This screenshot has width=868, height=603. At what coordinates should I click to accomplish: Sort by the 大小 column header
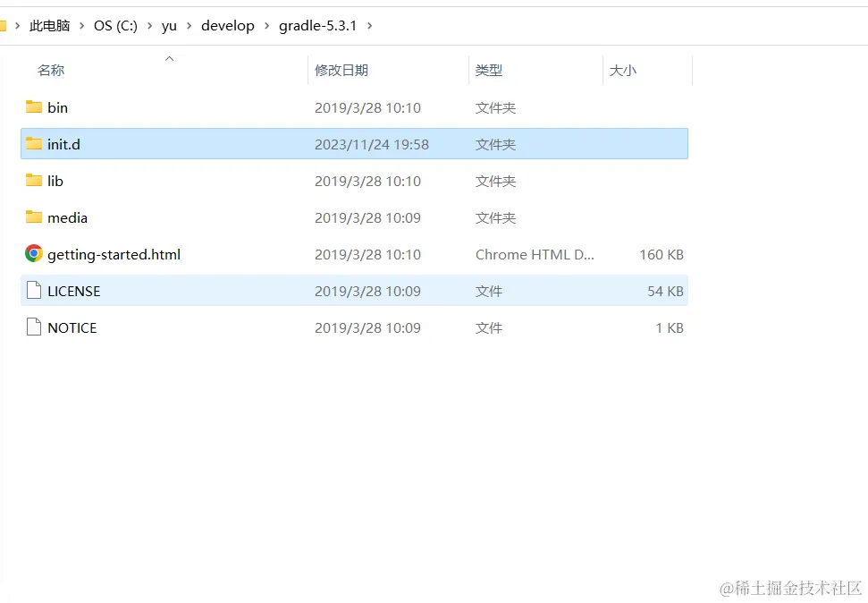point(623,71)
